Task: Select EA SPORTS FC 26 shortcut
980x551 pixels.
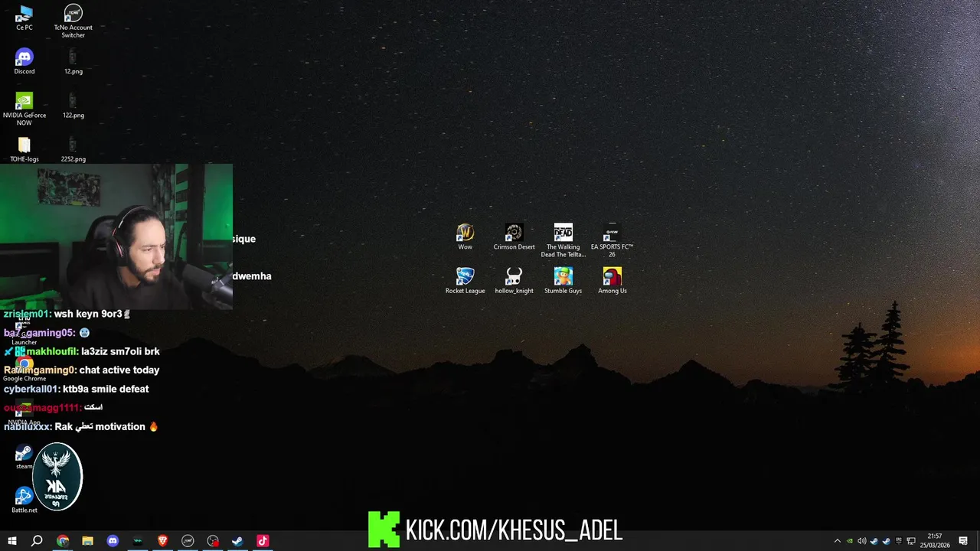Action: point(612,241)
